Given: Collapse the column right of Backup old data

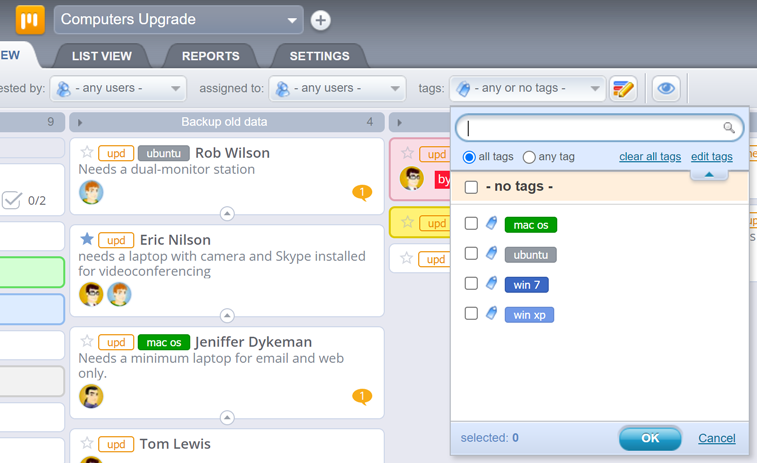Looking at the screenshot, I should (399, 123).
